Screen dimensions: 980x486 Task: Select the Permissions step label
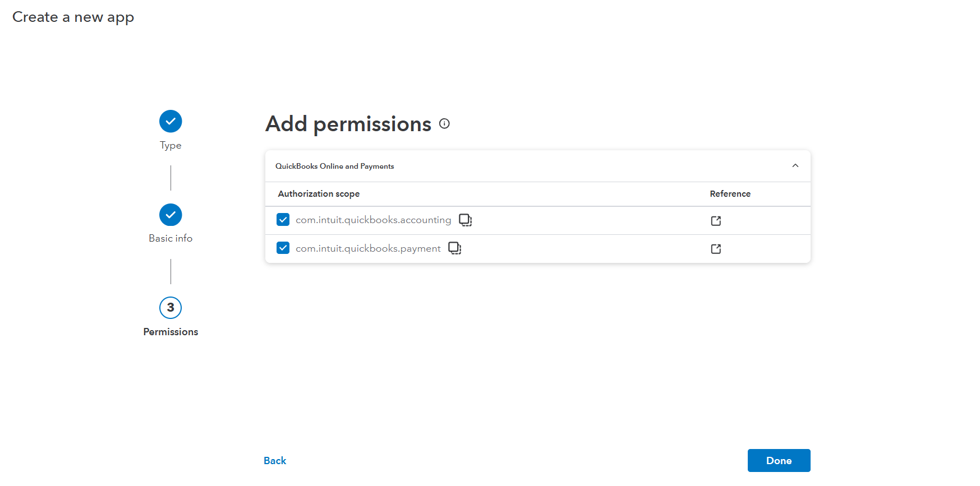(171, 332)
